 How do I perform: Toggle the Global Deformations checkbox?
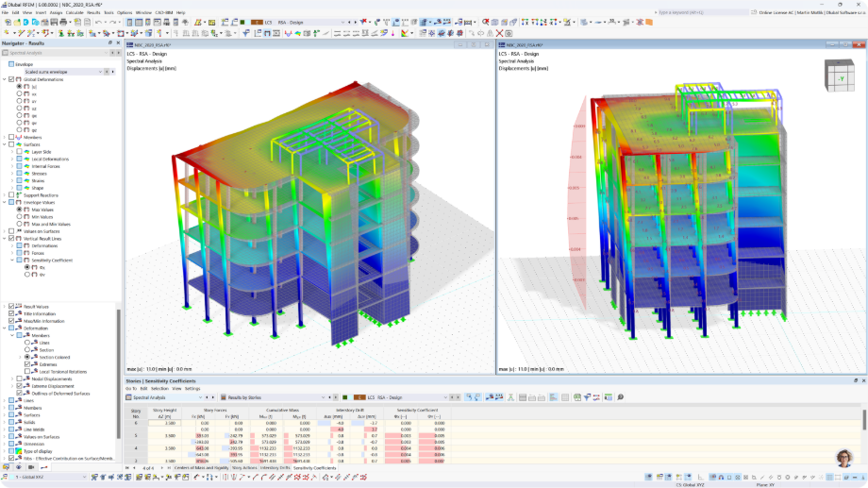pos(11,79)
